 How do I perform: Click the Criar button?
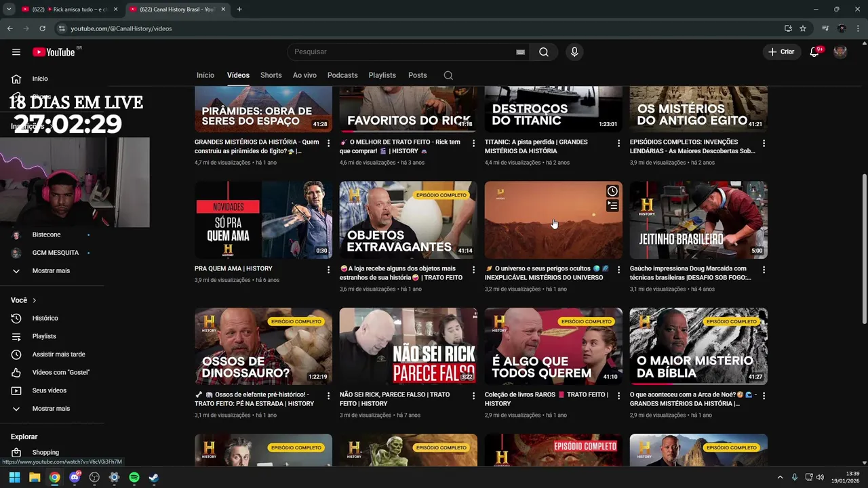click(781, 52)
